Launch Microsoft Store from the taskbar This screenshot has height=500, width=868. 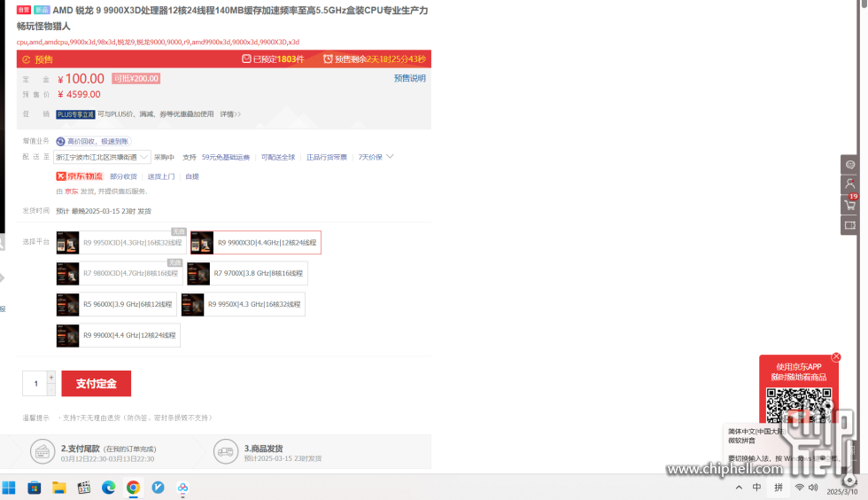(35, 488)
